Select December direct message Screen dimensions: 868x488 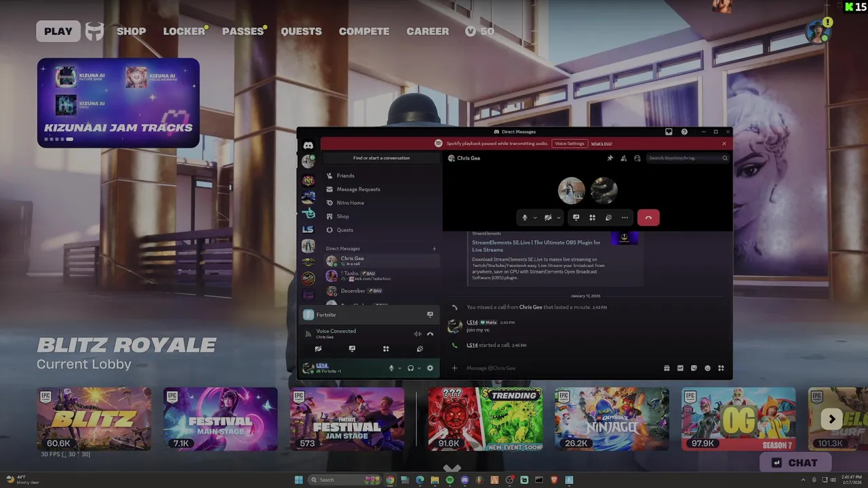[x=381, y=291]
